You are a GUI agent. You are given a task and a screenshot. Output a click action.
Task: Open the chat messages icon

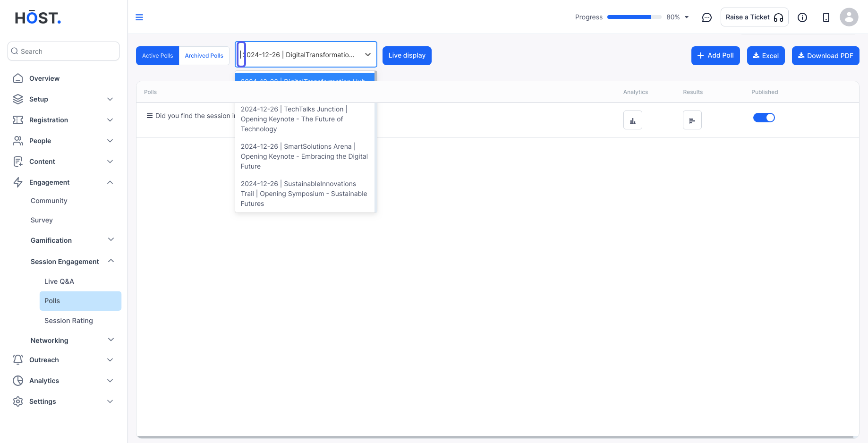[x=707, y=17]
